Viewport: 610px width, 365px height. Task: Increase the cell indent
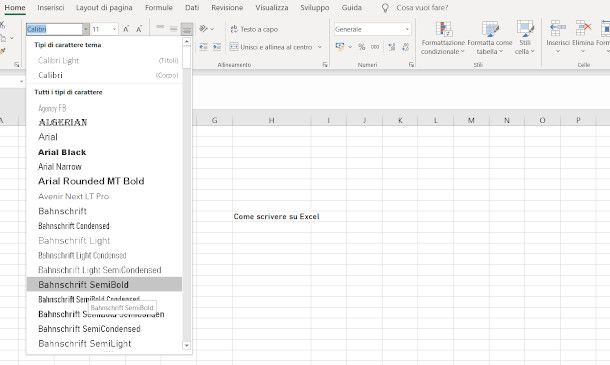[x=217, y=47]
